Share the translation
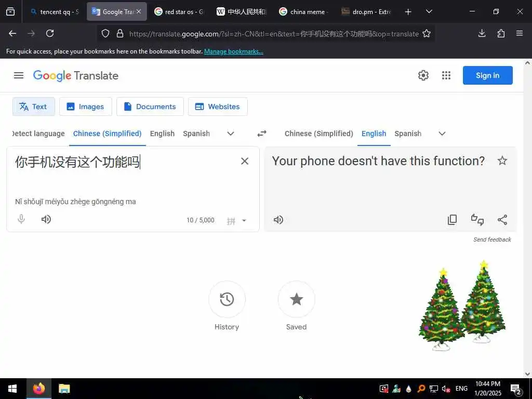The image size is (532, 399). coord(502,220)
